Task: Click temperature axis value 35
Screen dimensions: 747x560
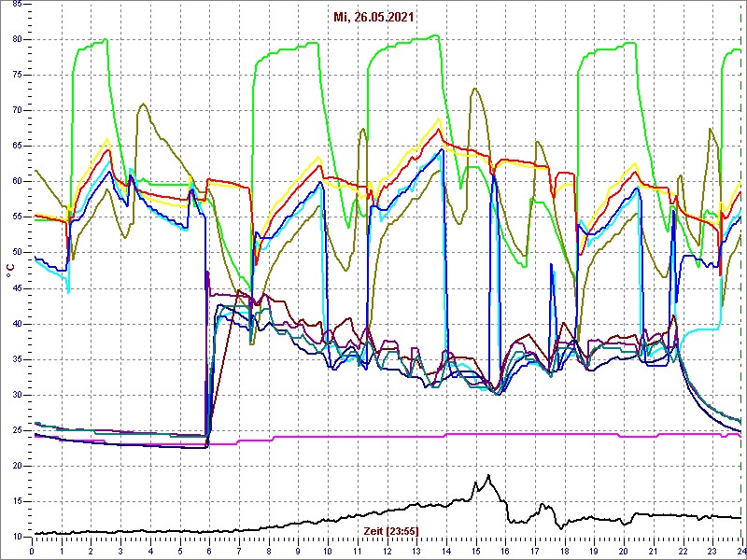Action: [17, 360]
